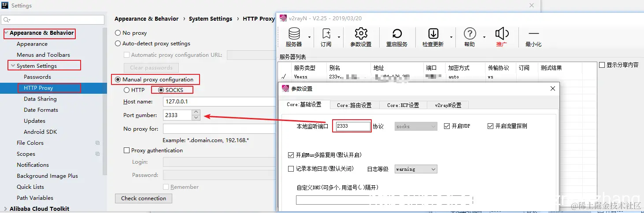This screenshot has width=644, height=213.
Task: Open the Appearance settings page
Action: click(x=32, y=44)
